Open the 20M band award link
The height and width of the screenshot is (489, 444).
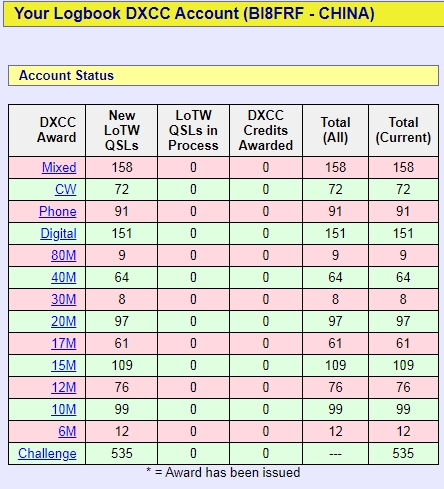(x=64, y=321)
